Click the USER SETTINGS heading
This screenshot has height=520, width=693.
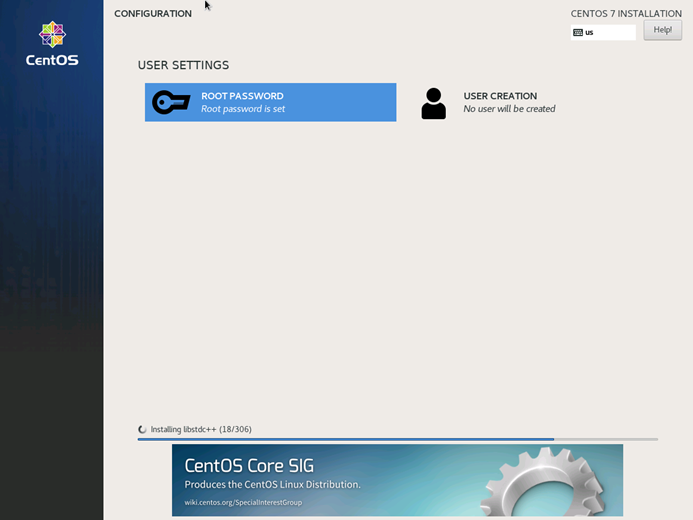coord(183,65)
